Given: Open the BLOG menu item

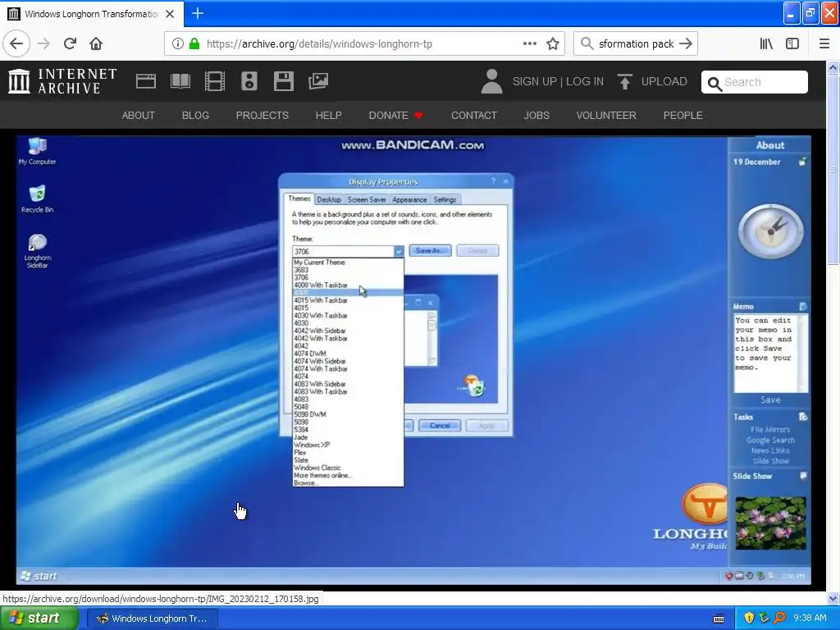Looking at the screenshot, I should click(195, 115).
